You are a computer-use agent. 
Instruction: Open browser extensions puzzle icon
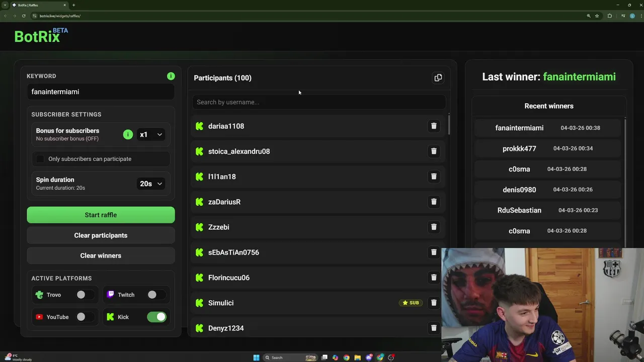[610, 16]
